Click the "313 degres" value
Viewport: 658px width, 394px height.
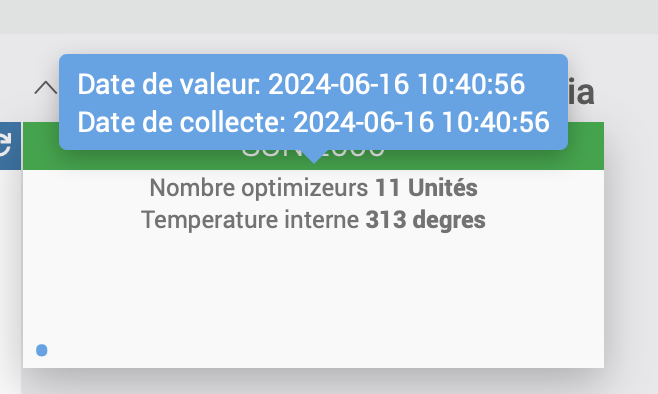426,219
